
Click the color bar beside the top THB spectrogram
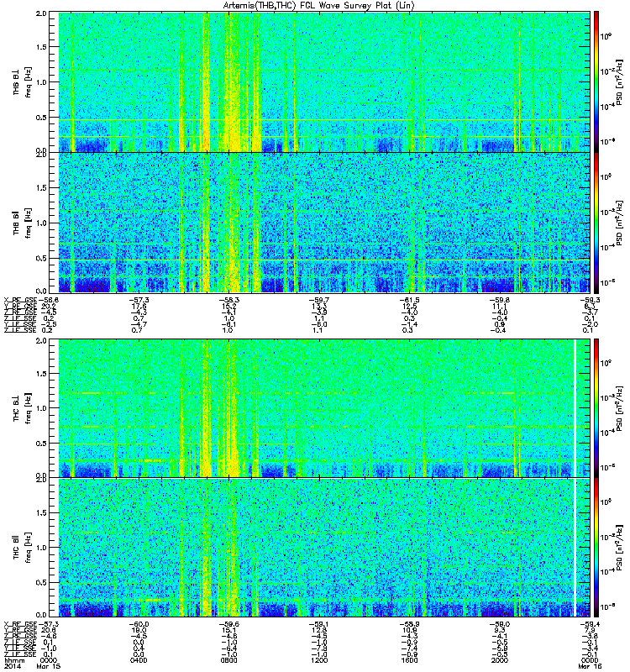(x=596, y=81)
